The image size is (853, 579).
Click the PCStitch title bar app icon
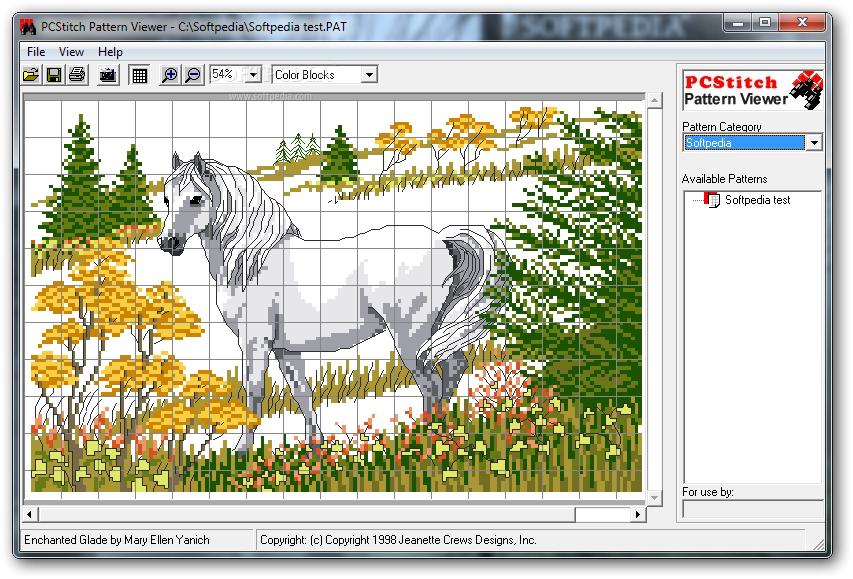(x=28, y=27)
